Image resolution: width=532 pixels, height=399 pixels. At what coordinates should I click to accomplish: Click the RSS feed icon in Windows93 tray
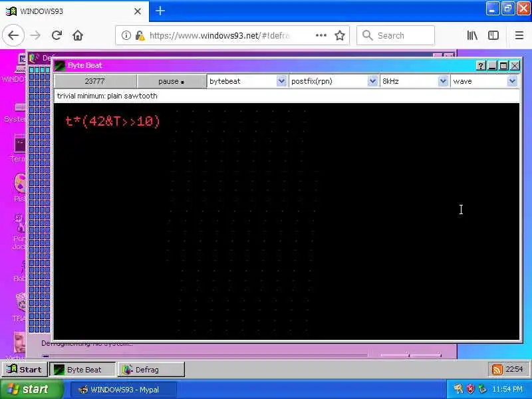coord(497,370)
